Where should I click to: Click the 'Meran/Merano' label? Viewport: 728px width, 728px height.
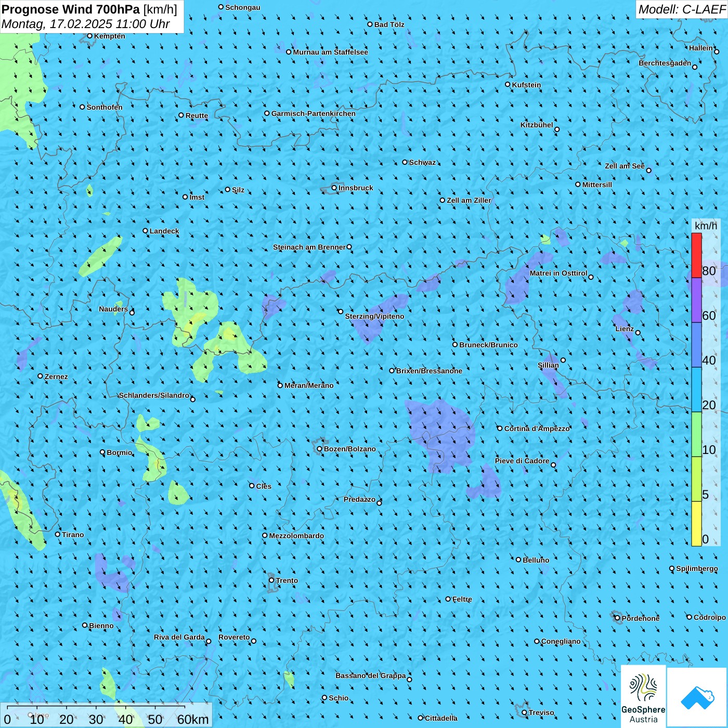pyautogui.click(x=309, y=385)
